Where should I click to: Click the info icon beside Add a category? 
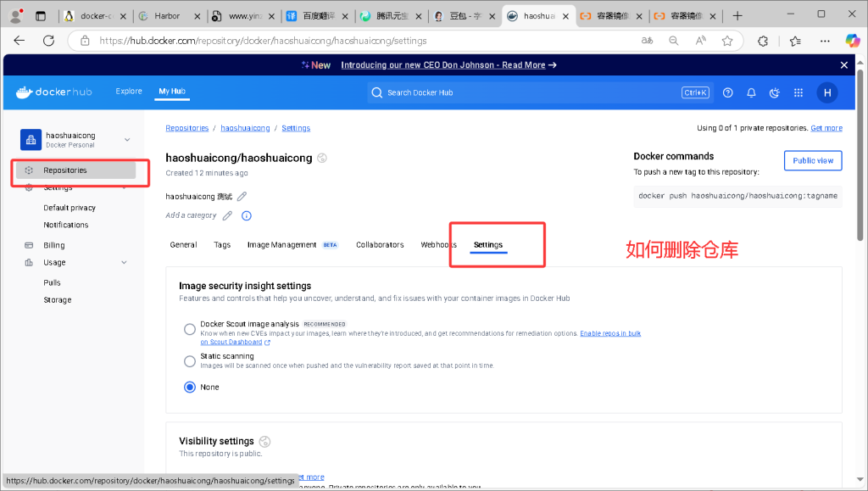click(x=247, y=215)
